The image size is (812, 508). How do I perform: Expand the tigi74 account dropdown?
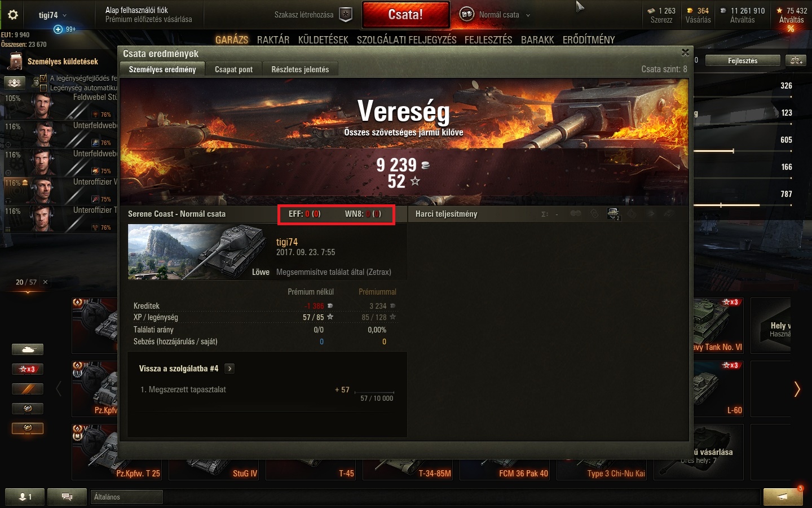(52, 15)
